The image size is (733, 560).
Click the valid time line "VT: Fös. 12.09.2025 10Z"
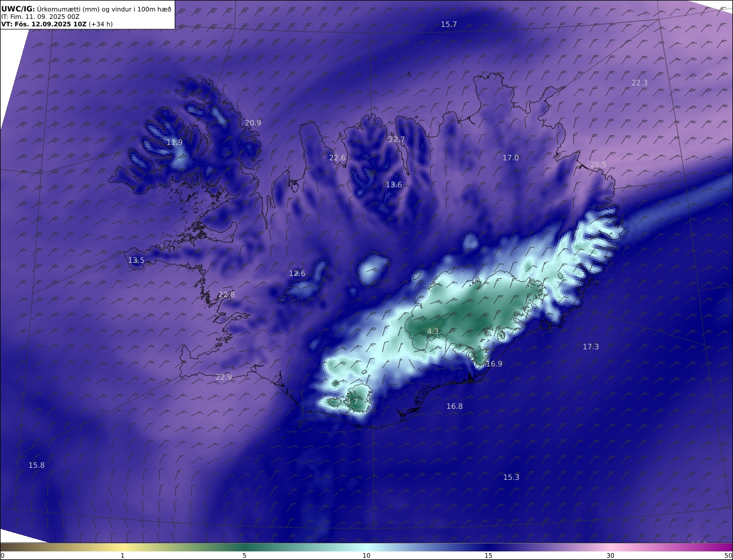(44, 24)
